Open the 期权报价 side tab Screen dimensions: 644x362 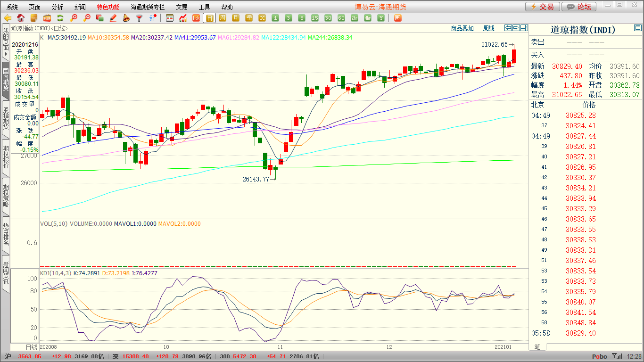pyautogui.click(x=6, y=157)
